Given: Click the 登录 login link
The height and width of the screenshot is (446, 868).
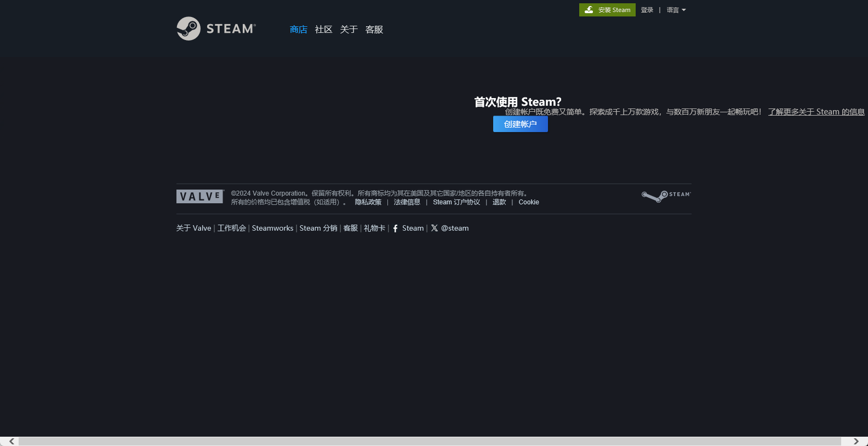Looking at the screenshot, I should (x=647, y=10).
